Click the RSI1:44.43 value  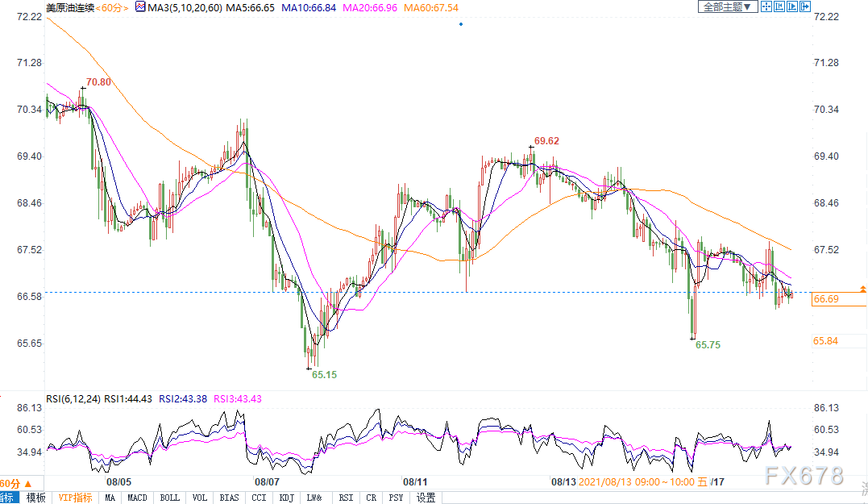coord(128,399)
